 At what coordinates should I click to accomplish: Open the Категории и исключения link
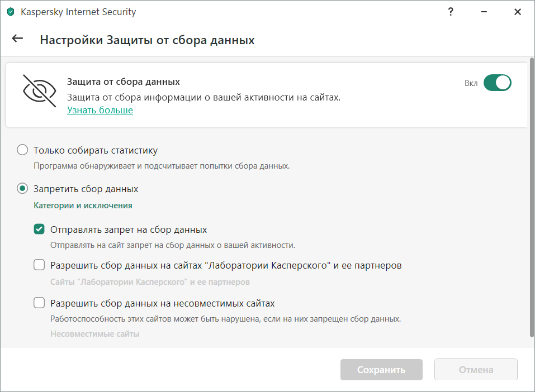[x=83, y=205]
